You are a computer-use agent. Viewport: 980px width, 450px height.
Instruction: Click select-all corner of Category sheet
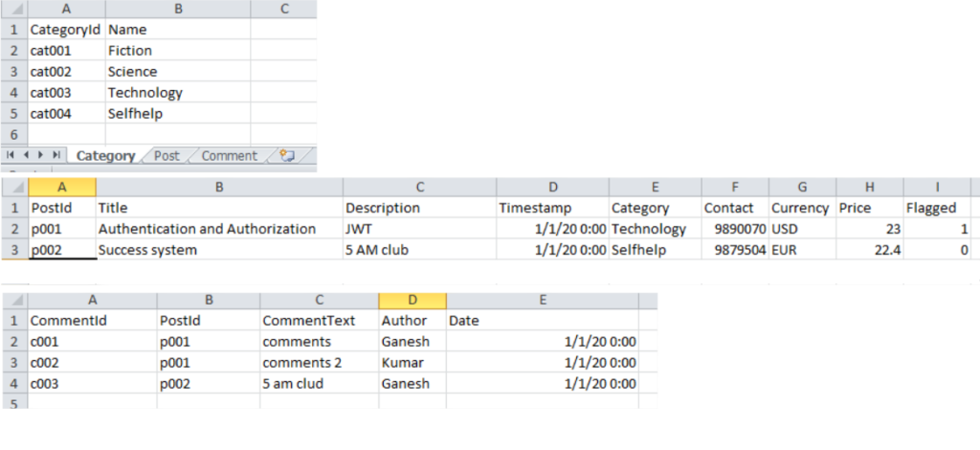point(14,9)
